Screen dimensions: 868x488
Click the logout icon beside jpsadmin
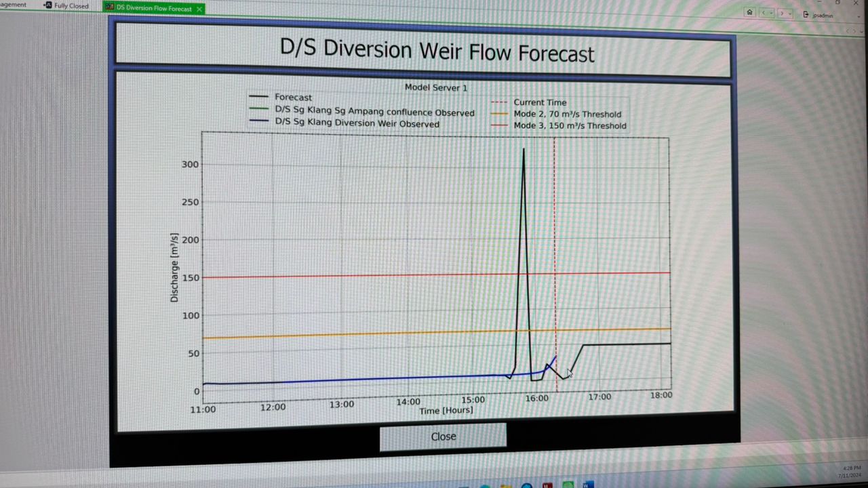[806, 14]
